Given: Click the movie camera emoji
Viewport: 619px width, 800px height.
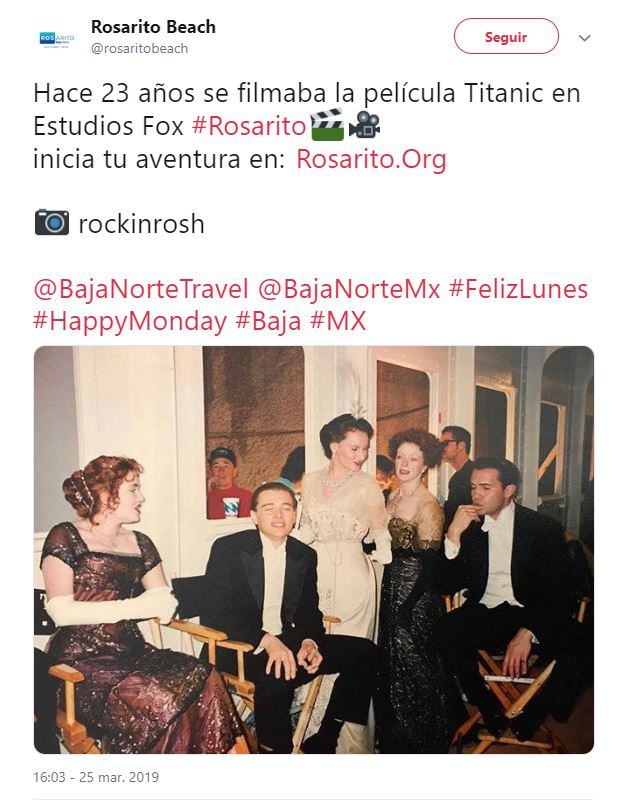Looking at the screenshot, I should pos(364,125).
